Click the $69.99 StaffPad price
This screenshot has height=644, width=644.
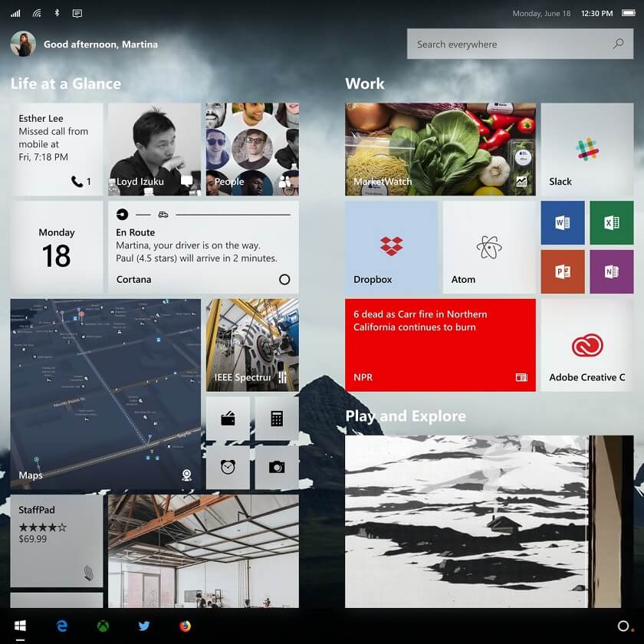(32, 539)
